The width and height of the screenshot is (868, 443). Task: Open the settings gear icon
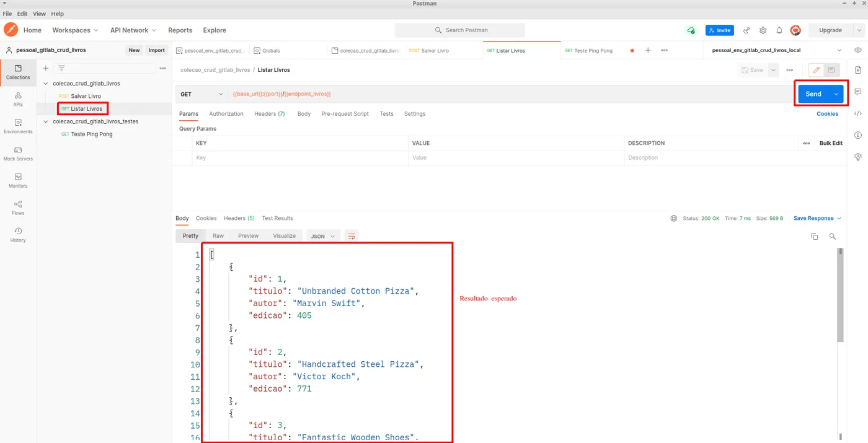point(763,30)
